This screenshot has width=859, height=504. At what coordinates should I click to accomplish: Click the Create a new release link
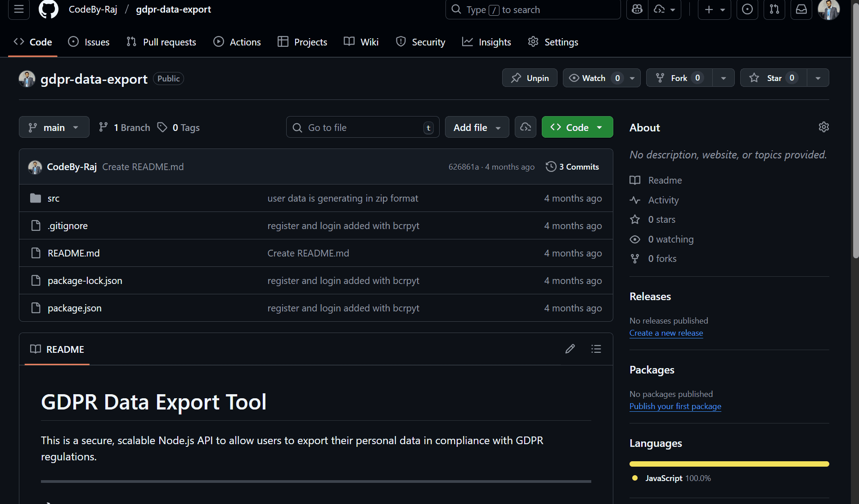(666, 333)
